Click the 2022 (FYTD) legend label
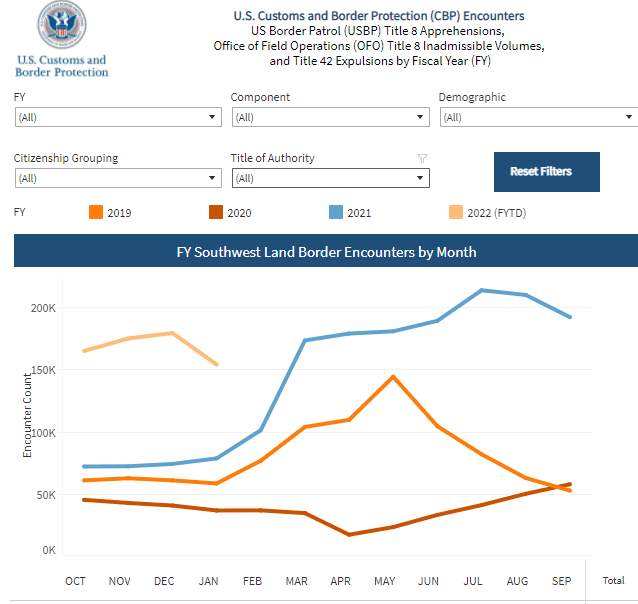Viewport: 638px width, 604px height. 496,213
